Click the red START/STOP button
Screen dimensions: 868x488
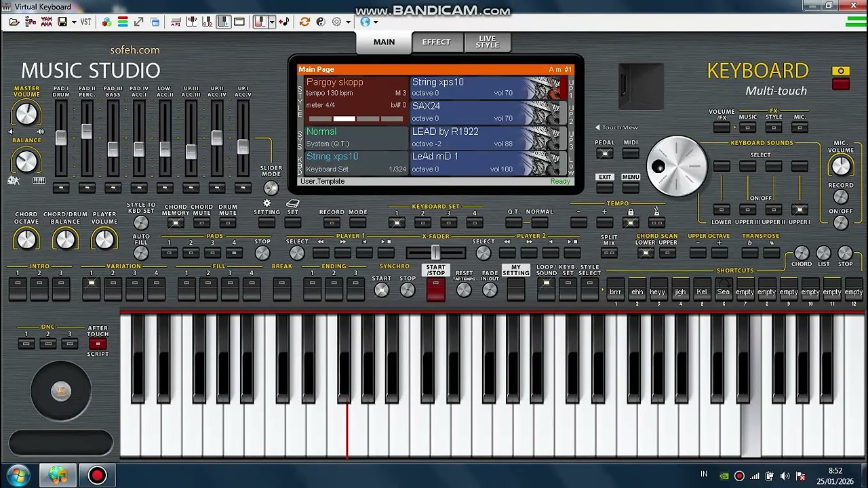(x=435, y=290)
